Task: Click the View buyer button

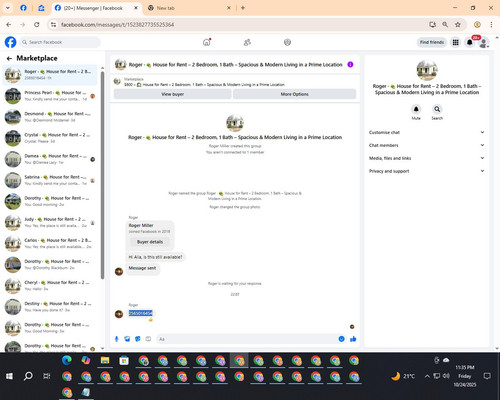Action: (x=172, y=94)
